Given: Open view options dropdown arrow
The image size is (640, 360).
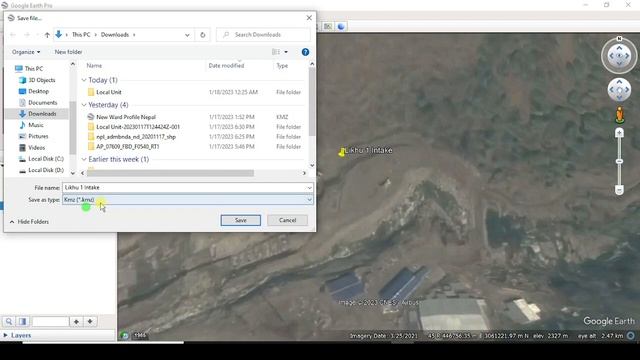Looking at the screenshot, I should click(286, 52).
